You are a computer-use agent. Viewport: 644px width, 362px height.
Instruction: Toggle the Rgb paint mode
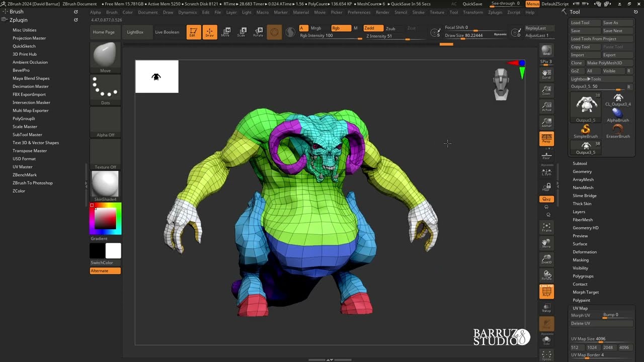pyautogui.click(x=341, y=28)
